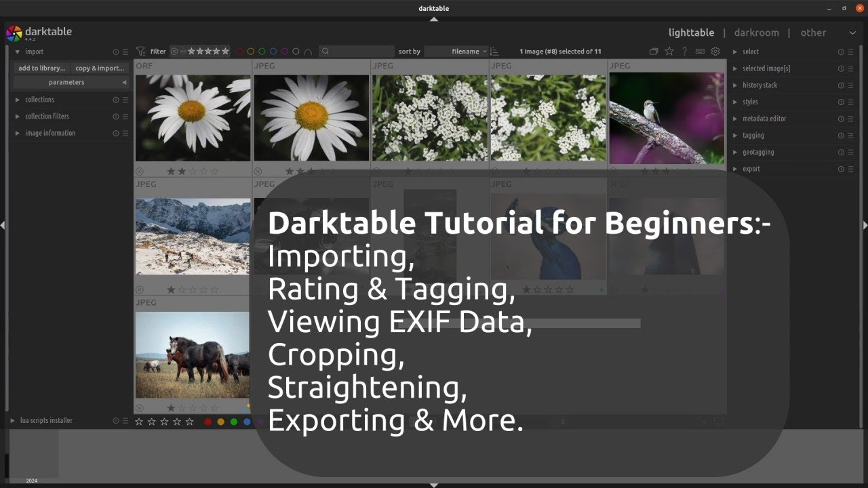868x488 pixels.
Task: Open presets menu for export module
Action: pyautogui.click(x=850, y=169)
